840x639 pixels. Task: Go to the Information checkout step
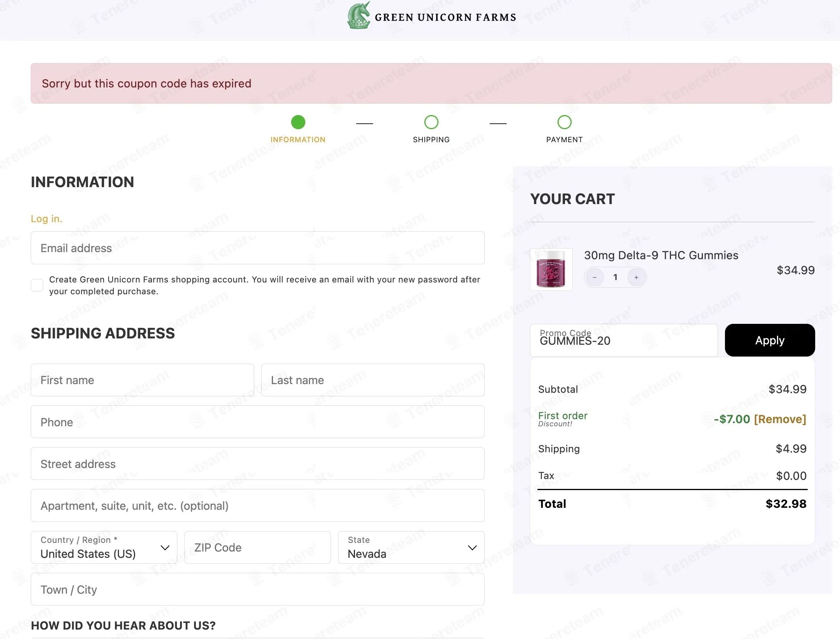[298, 129]
